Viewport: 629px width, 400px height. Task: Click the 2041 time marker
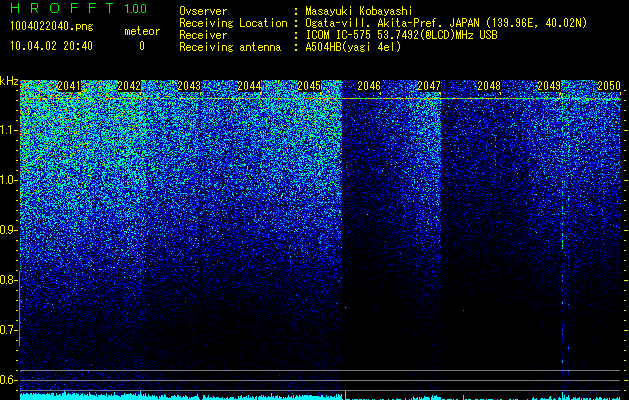click(69, 86)
